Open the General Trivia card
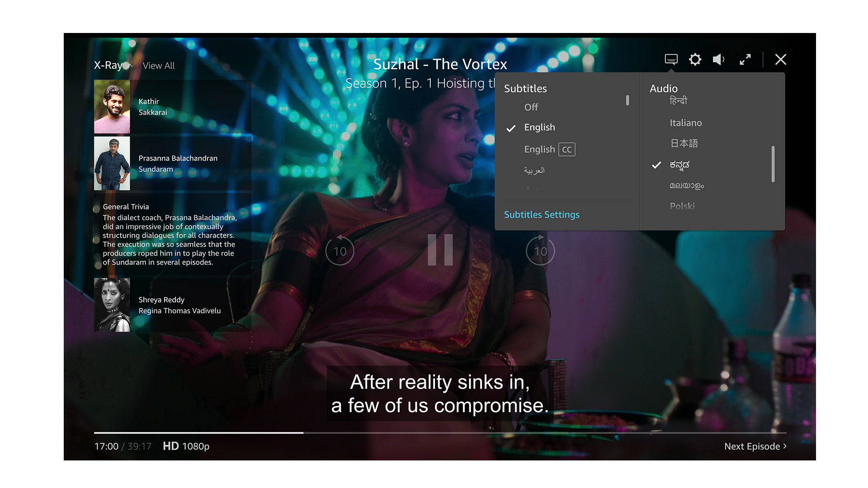 pyautogui.click(x=173, y=234)
